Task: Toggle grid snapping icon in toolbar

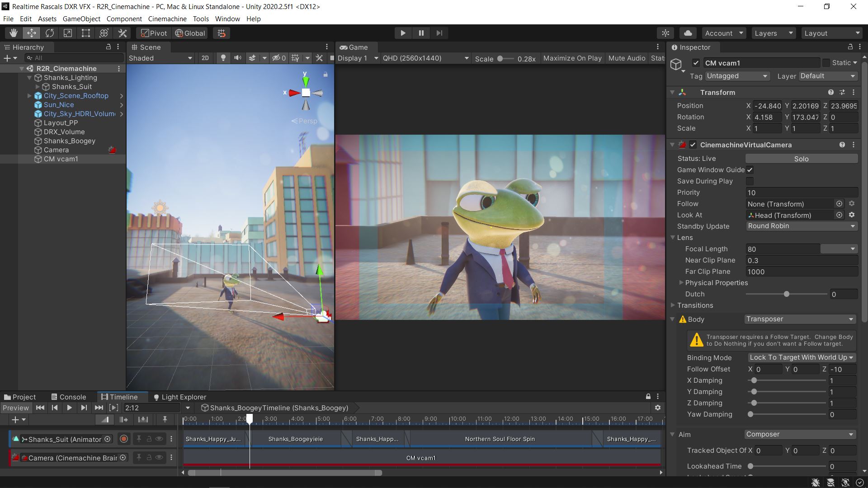Action: point(222,33)
